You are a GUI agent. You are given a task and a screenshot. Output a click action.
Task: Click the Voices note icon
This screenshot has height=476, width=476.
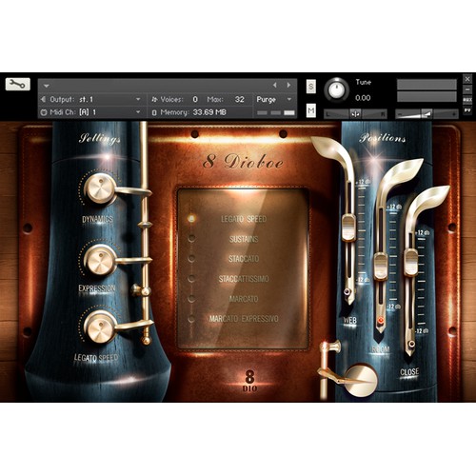click(154, 99)
